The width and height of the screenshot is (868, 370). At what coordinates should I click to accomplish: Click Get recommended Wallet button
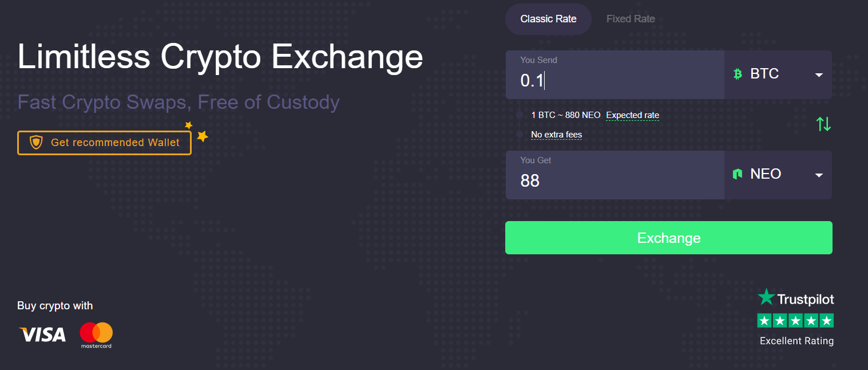coord(104,143)
